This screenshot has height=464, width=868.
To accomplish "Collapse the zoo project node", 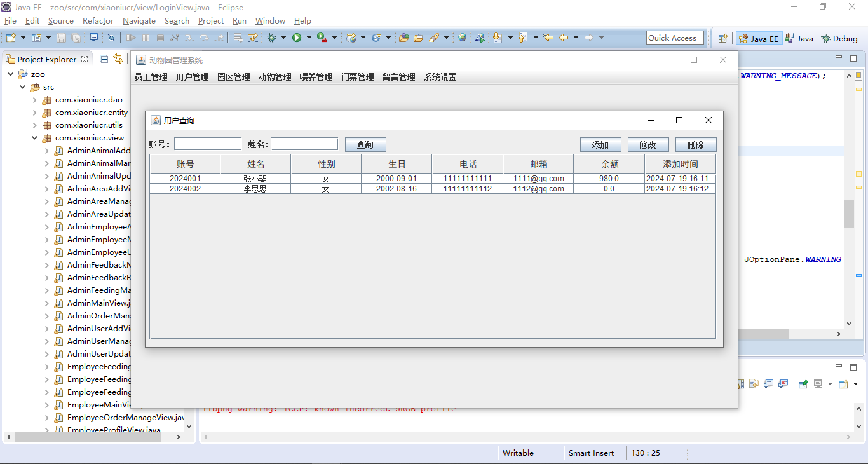I will [x=10, y=74].
